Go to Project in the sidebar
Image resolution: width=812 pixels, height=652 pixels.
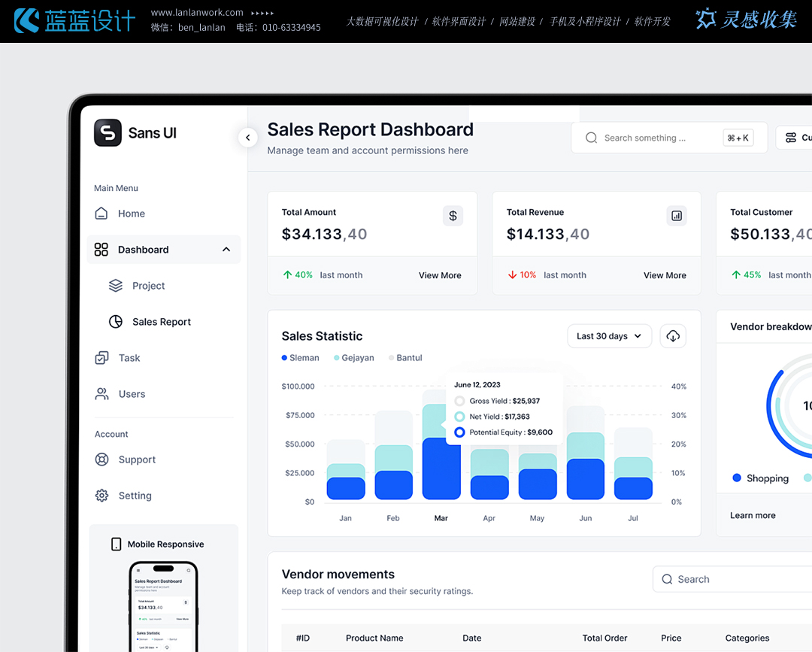coord(148,286)
